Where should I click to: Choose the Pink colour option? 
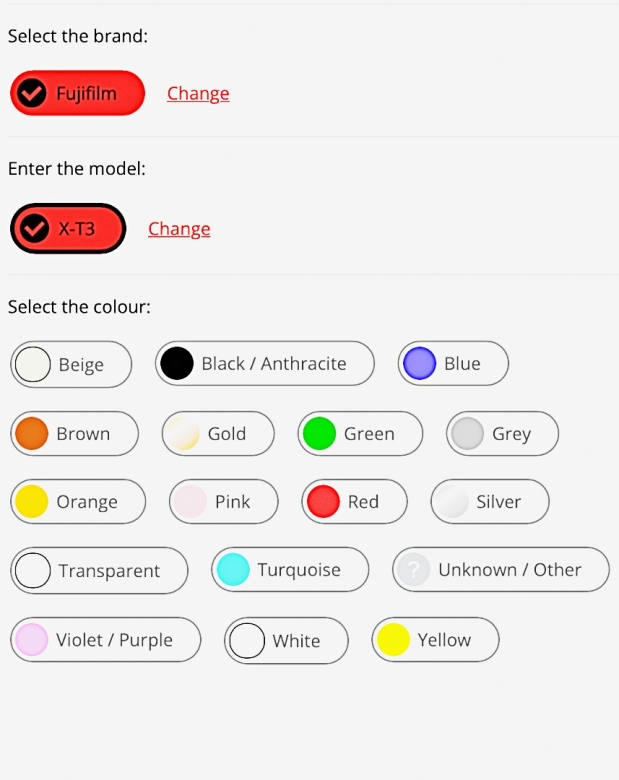pos(224,501)
